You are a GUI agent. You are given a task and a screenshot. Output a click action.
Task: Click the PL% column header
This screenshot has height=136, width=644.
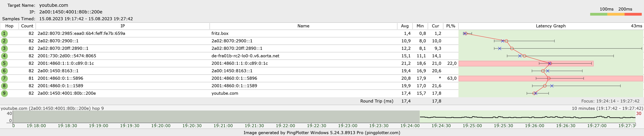450,26
